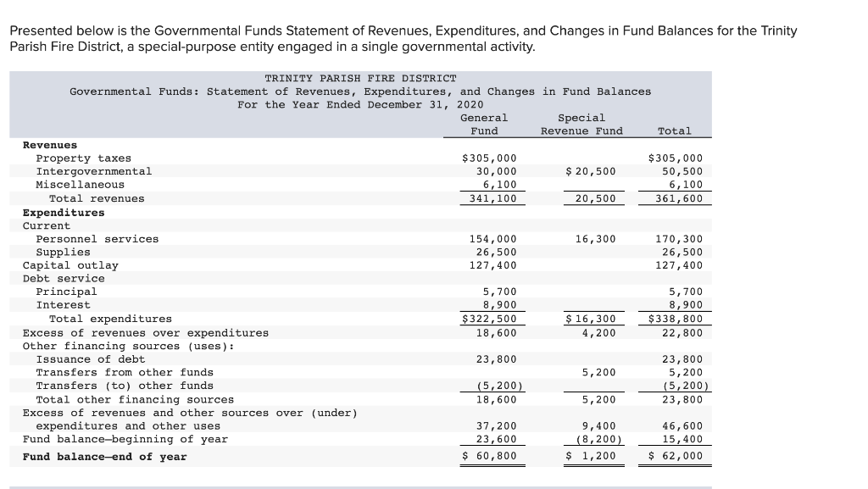Click the Personnel services amount $154,000
868x489 pixels.
click(x=492, y=238)
